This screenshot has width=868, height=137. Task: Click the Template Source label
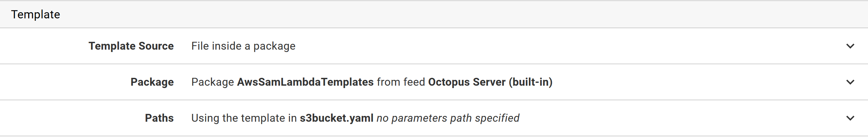(131, 46)
